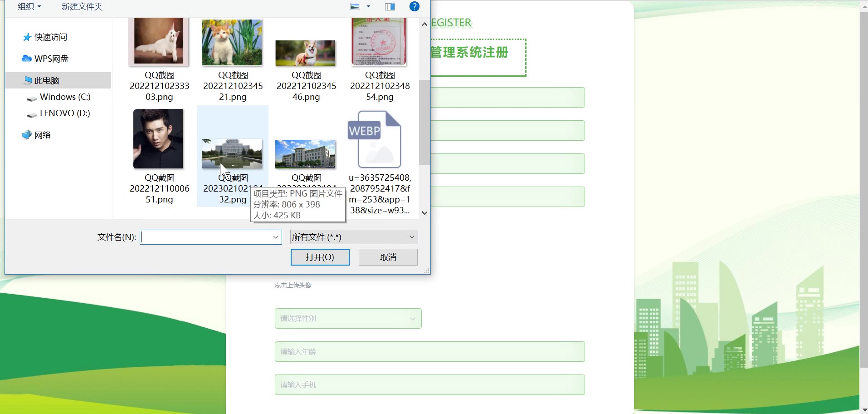Toggle the preview pane icon
The width and height of the screenshot is (868, 414).
[390, 6]
